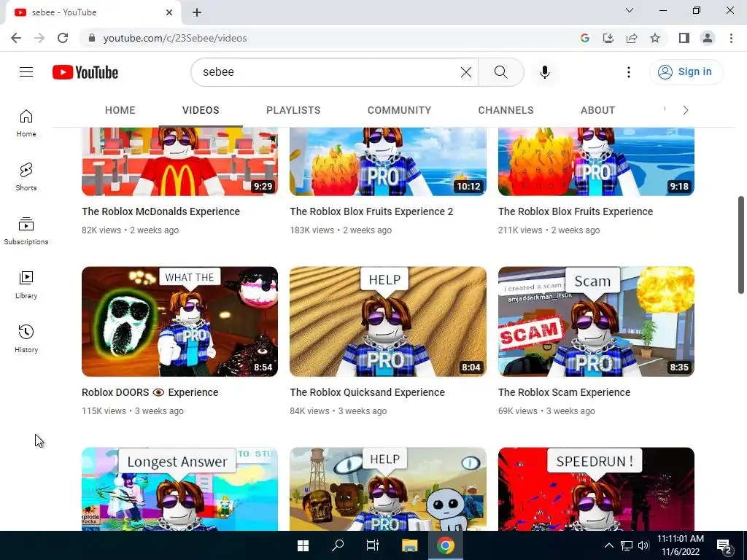Open YouTube settings three-dot menu
747x560 pixels.
coord(628,72)
